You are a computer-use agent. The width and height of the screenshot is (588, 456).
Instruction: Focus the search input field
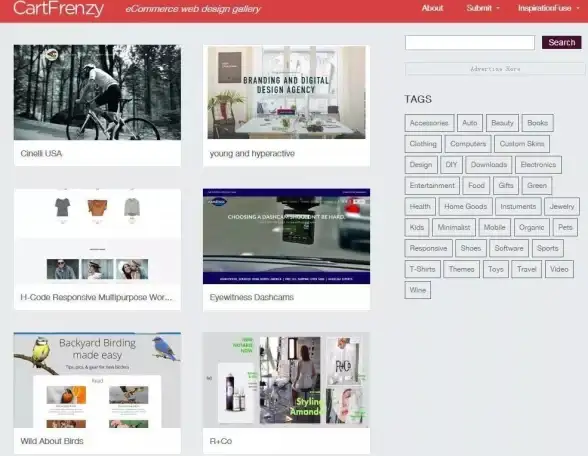click(470, 42)
